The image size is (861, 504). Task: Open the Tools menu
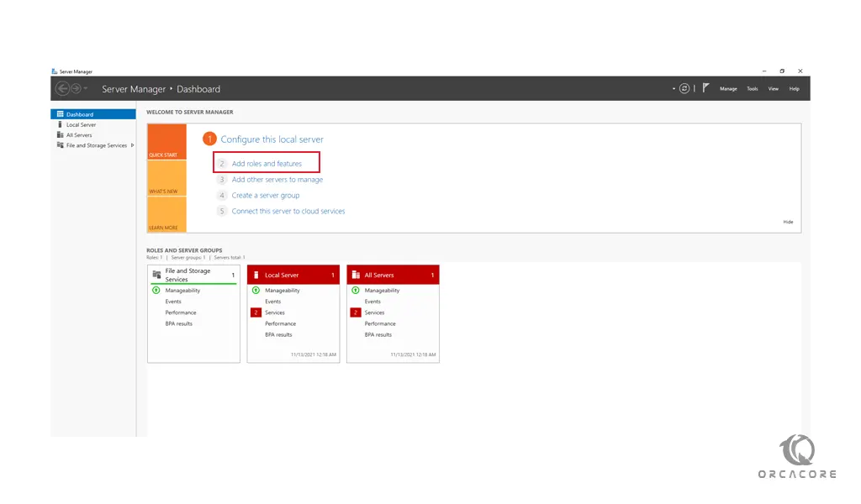(753, 88)
